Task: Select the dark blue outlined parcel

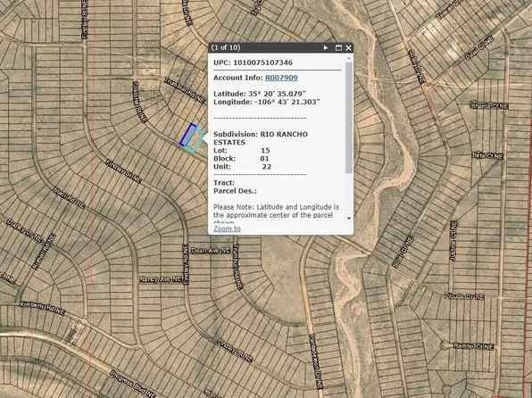Action: 187,135
